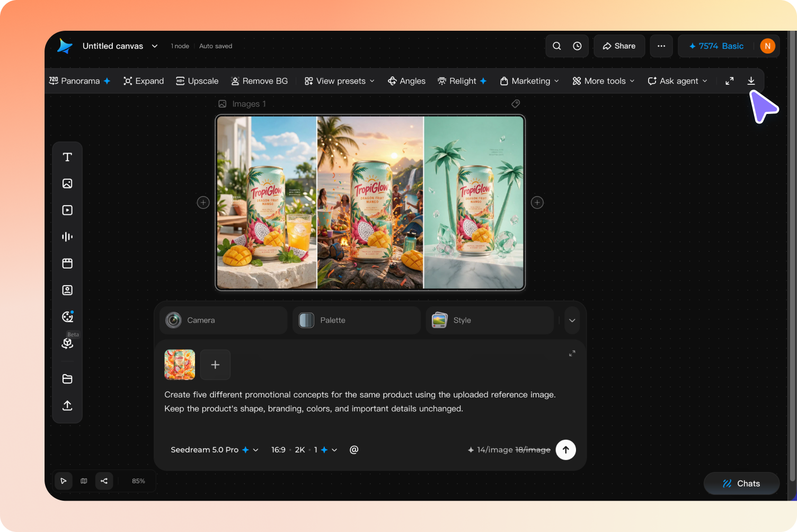Expand the prompt box with corner icon
797x532 pixels.
tap(572, 353)
